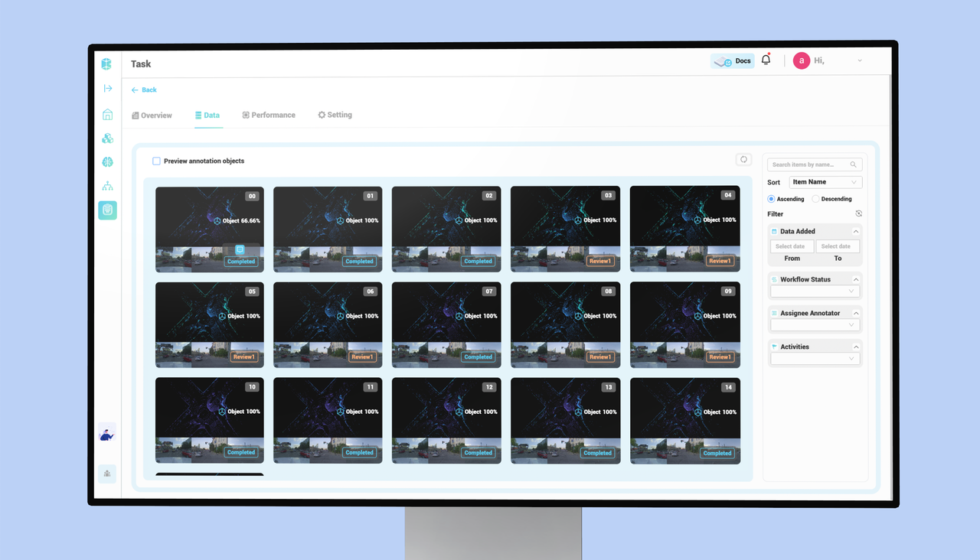This screenshot has width=980, height=560.
Task: Collapse the Data Added filter section
Action: pos(856,230)
